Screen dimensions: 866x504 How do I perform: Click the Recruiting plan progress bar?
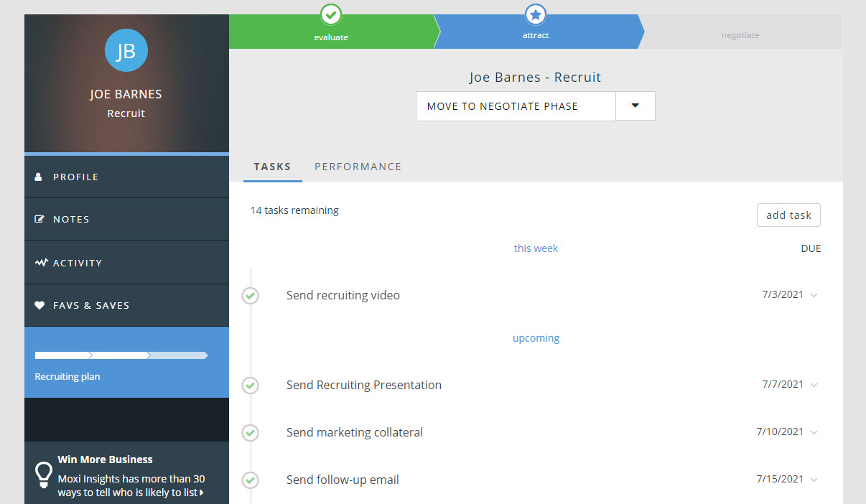click(x=121, y=355)
